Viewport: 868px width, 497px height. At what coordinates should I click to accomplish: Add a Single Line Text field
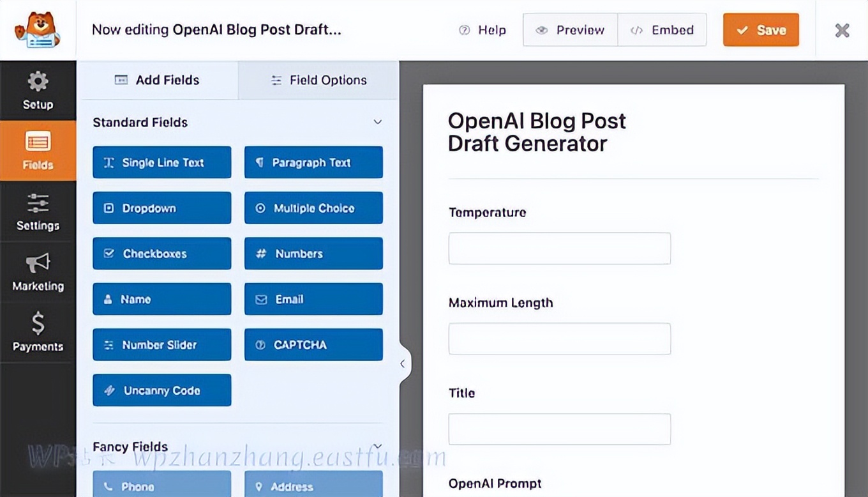[162, 162]
